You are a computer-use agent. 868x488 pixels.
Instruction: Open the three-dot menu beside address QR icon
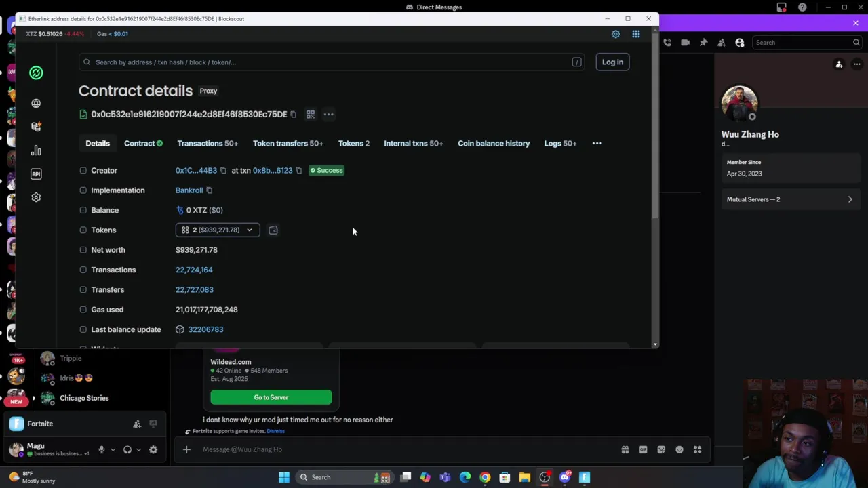coord(328,114)
